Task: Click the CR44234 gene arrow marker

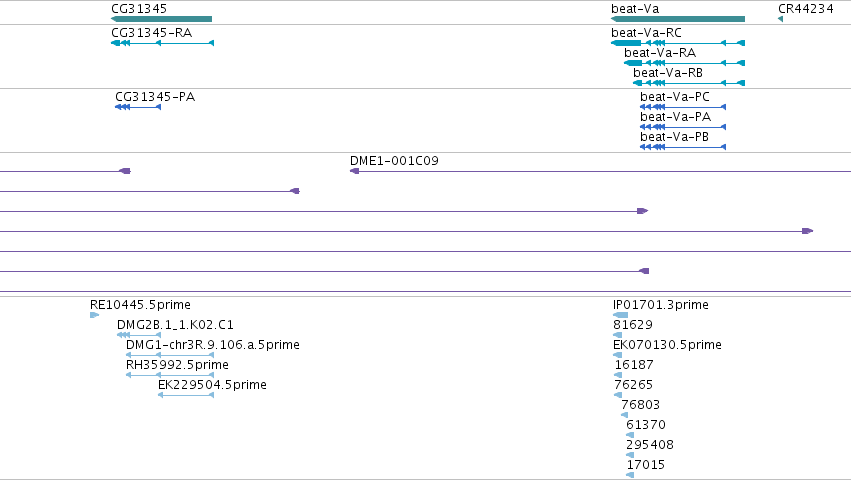Action: (x=780, y=19)
